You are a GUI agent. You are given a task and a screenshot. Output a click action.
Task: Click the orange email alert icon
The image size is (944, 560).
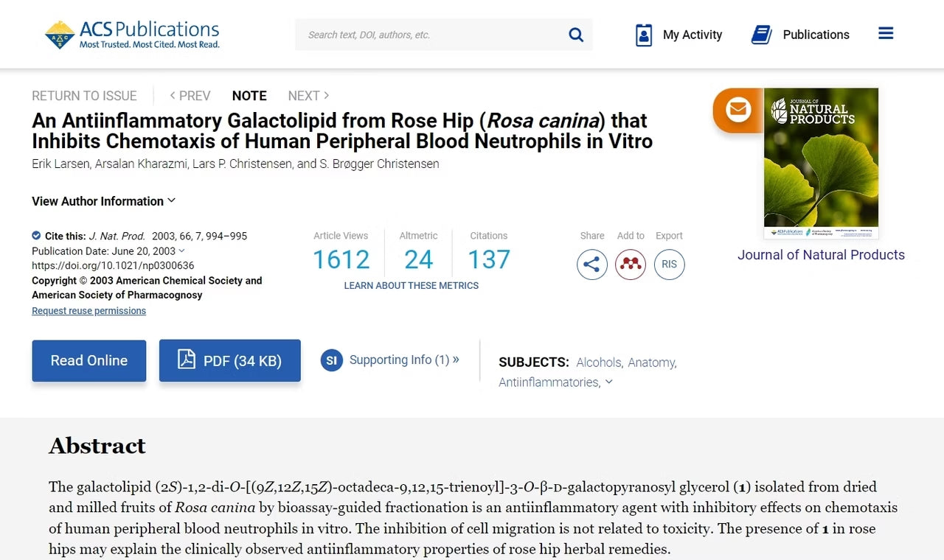(737, 110)
